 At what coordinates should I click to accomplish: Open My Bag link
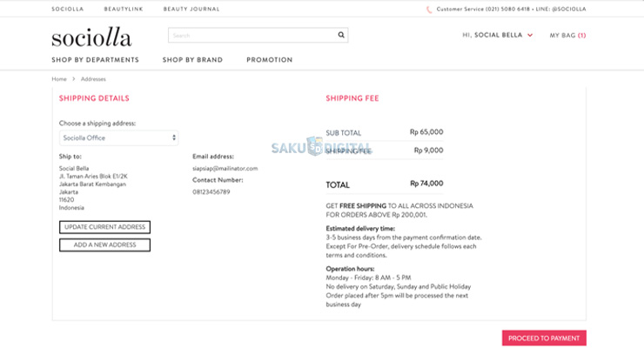pyautogui.click(x=562, y=36)
